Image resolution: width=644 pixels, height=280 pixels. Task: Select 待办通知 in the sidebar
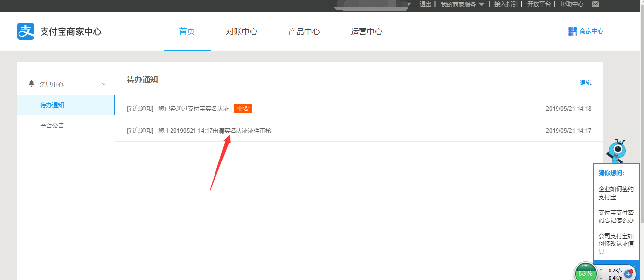(x=66, y=105)
